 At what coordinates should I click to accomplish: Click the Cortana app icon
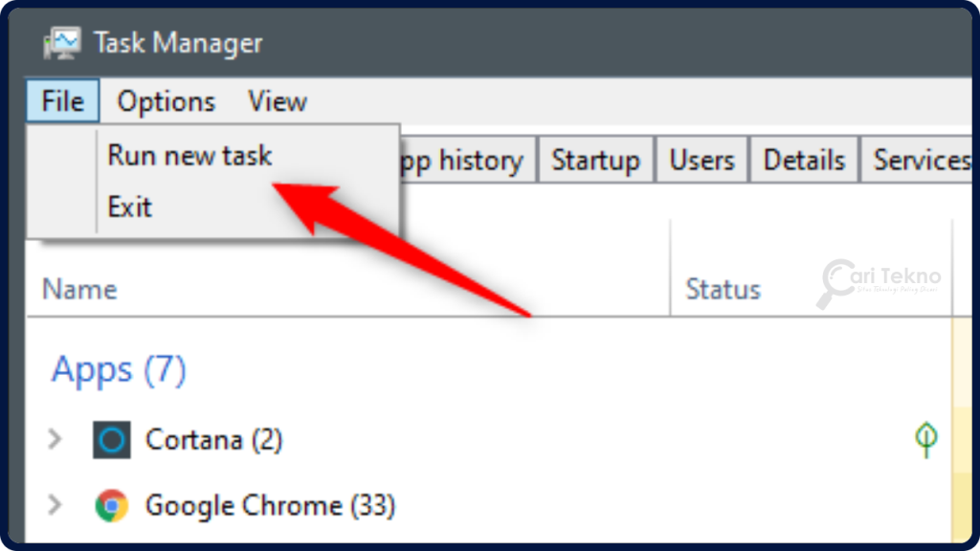click(112, 439)
